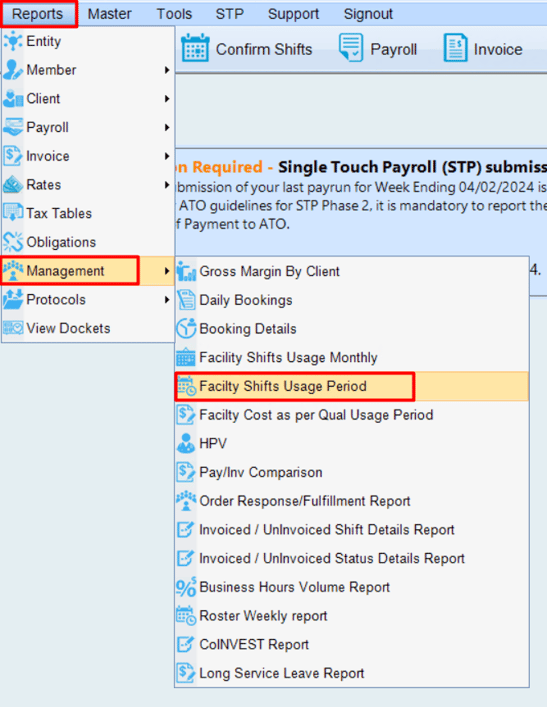Screen dimensions: 547x707
Task: Click the Payroll toolbar label
Action: [394, 49]
